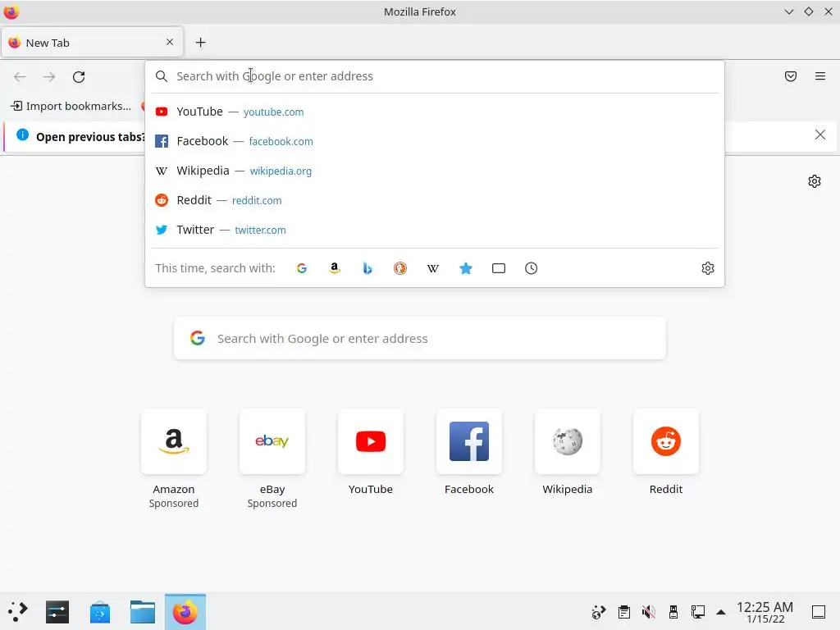This screenshot has height=630, width=840.
Task: Open the clipboard tray icon
Action: point(623,612)
